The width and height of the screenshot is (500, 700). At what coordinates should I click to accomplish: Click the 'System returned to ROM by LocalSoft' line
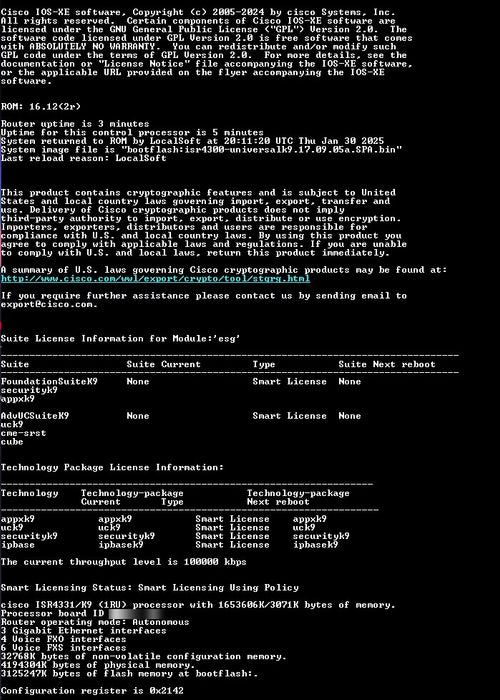click(192, 141)
